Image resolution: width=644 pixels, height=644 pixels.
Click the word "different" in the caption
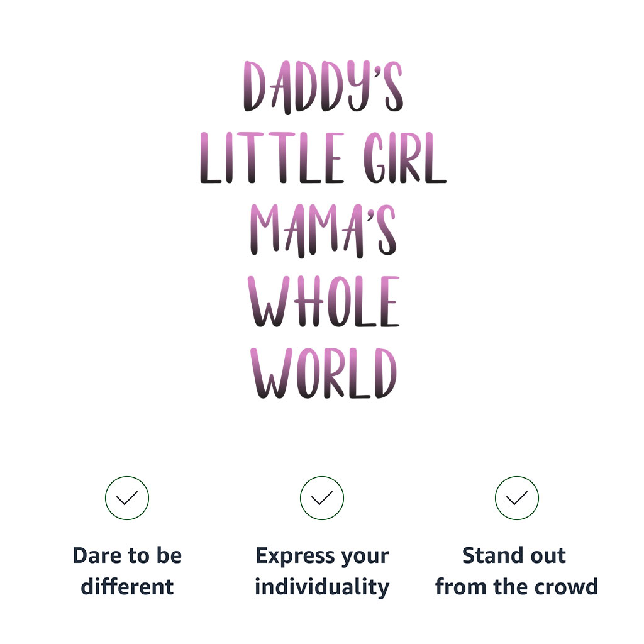[127, 587]
